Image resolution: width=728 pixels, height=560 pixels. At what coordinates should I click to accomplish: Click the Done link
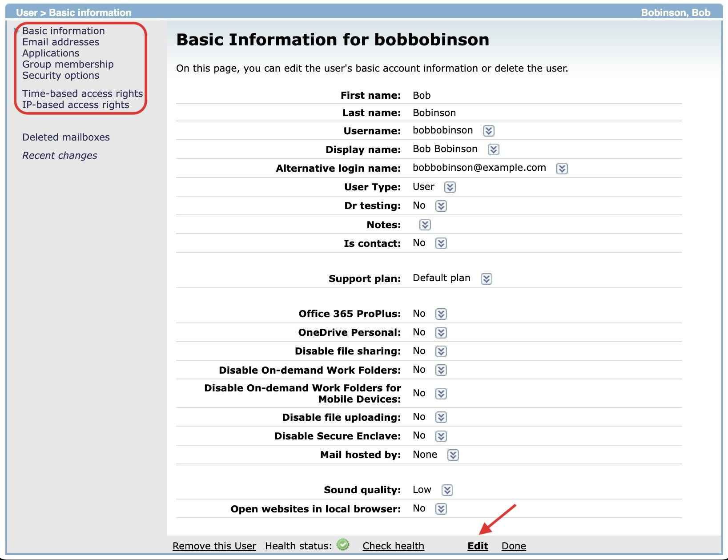click(514, 546)
